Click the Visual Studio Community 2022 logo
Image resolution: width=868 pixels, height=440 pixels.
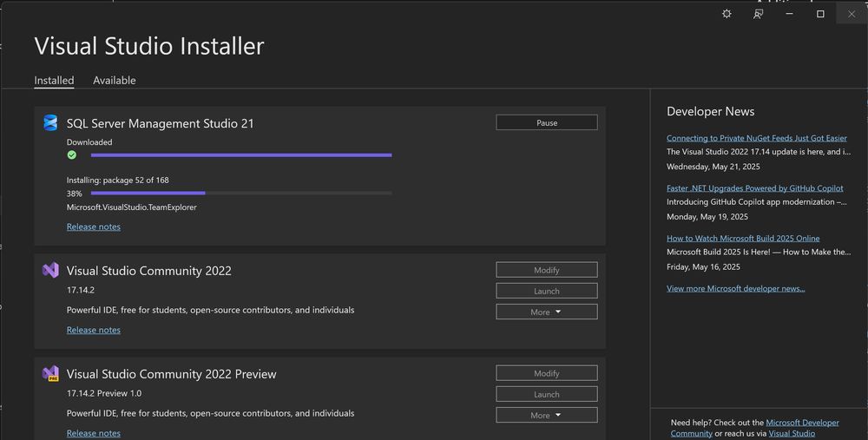click(50, 270)
